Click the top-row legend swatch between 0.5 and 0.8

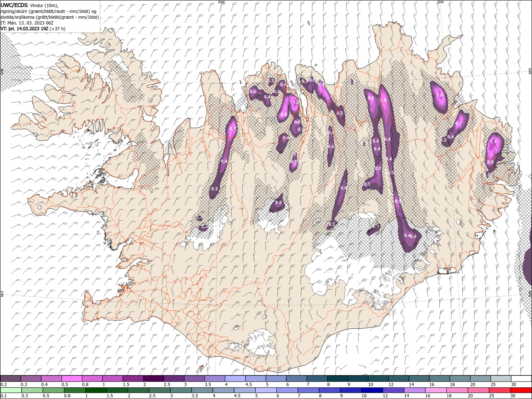pos(71,379)
